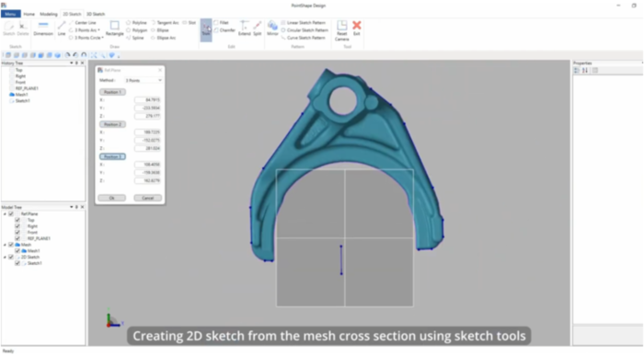Viewport: 644px width, 357px height.
Task: Select the Line sketch tool
Action: [62, 29]
